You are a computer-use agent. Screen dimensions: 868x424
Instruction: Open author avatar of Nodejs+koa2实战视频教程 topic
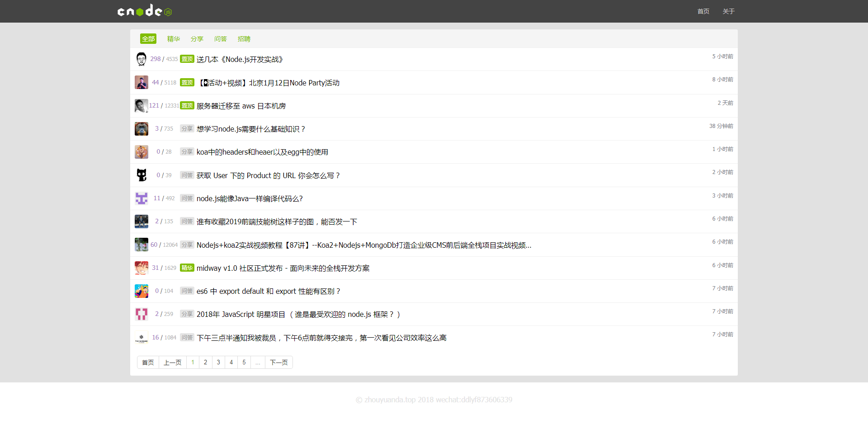[142, 245]
